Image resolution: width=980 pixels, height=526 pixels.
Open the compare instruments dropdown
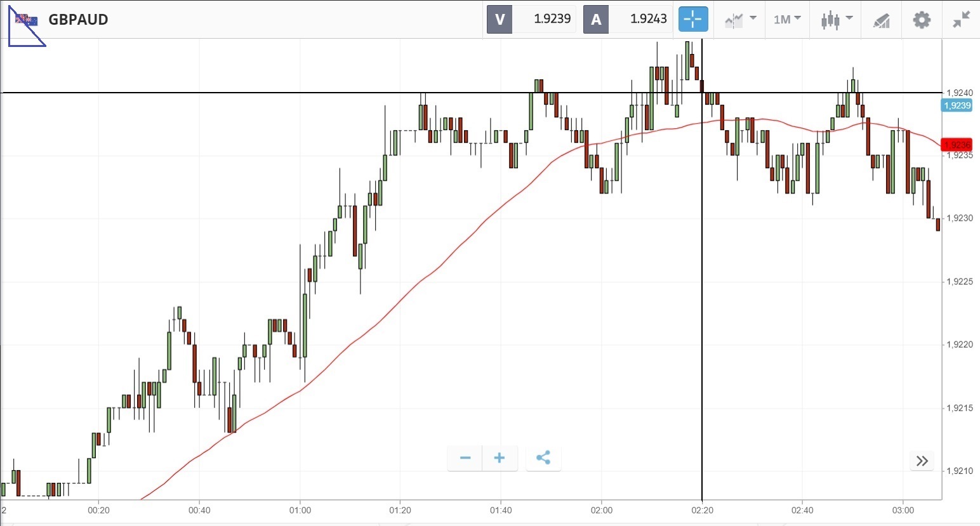coord(740,19)
